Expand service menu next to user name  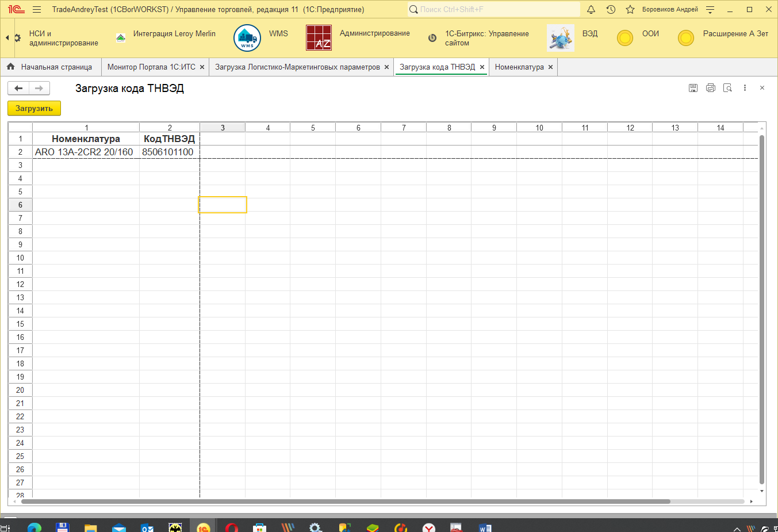coord(710,10)
